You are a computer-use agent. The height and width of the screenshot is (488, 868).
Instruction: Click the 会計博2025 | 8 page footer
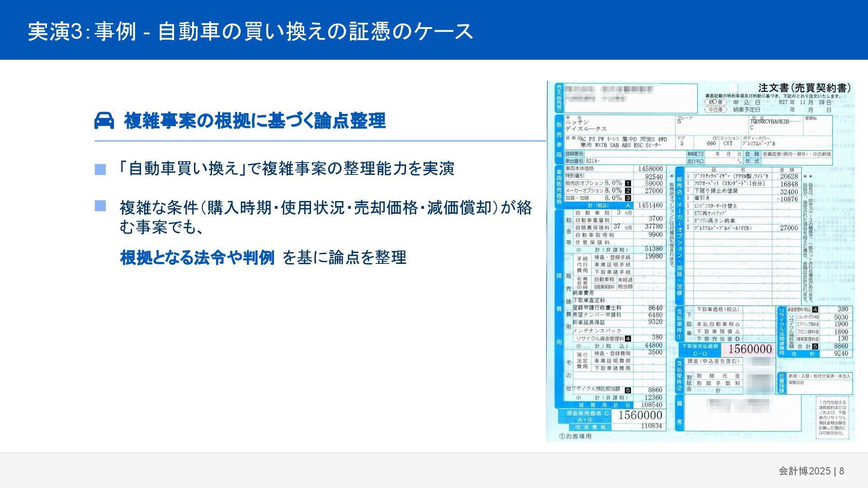click(811, 471)
